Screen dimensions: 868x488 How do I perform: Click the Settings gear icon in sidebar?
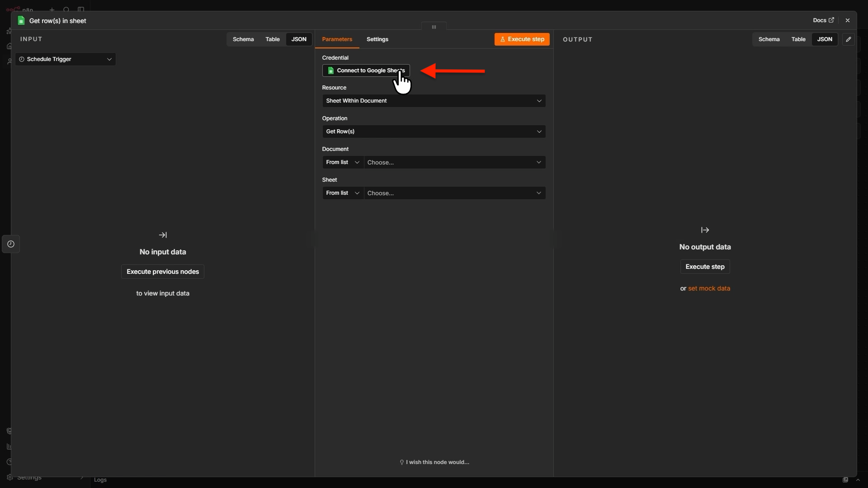pos(9,477)
